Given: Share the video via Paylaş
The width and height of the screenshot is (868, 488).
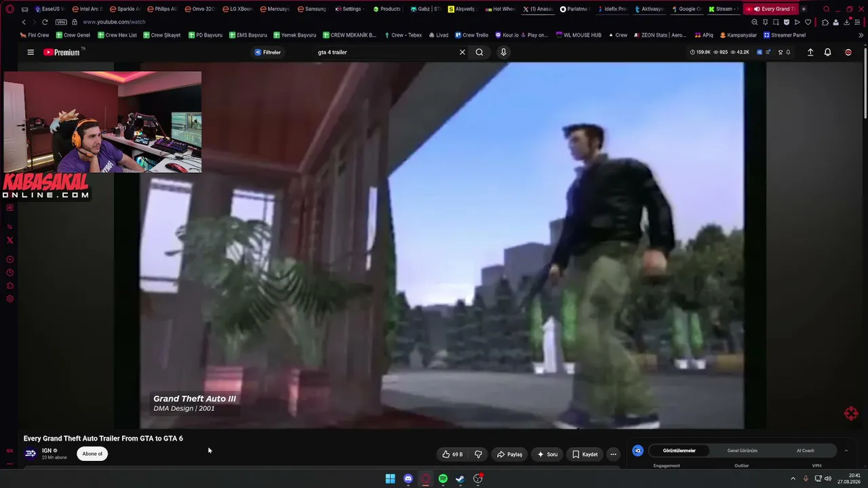Looking at the screenshot, I should click(x=509, y=454).
